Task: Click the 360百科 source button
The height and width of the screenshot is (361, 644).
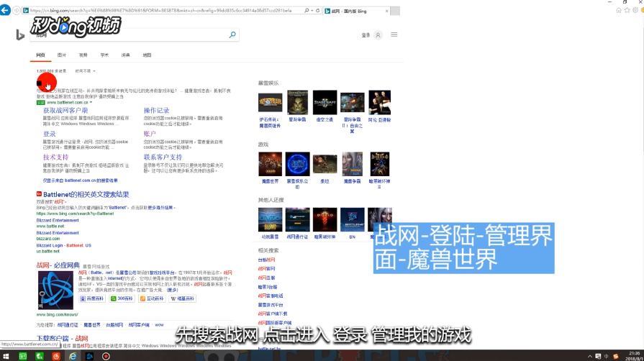Action: 122,298
